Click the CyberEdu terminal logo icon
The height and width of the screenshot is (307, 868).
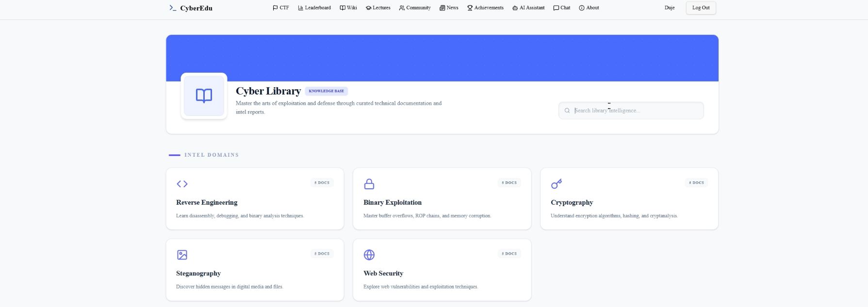pyautogui.click(x=173, y=8)
